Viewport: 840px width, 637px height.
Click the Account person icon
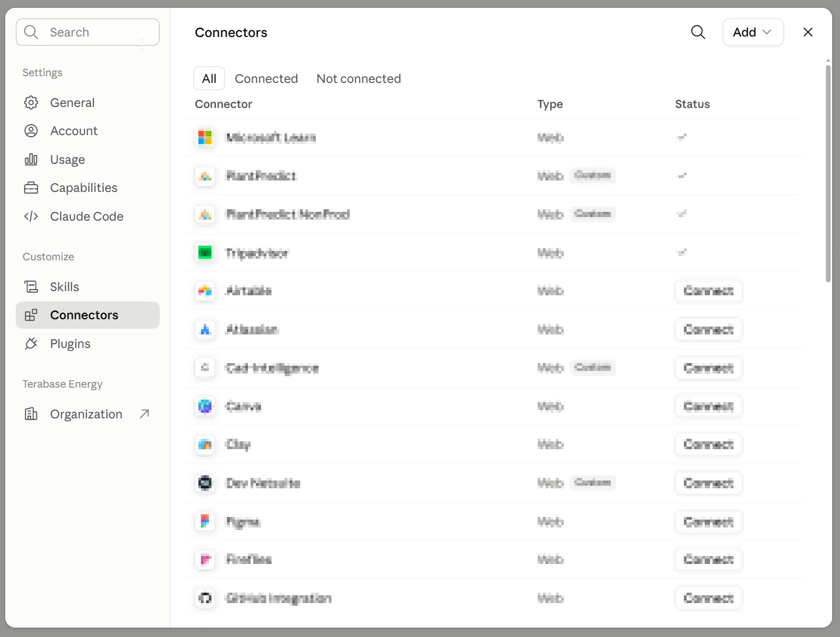31,131
